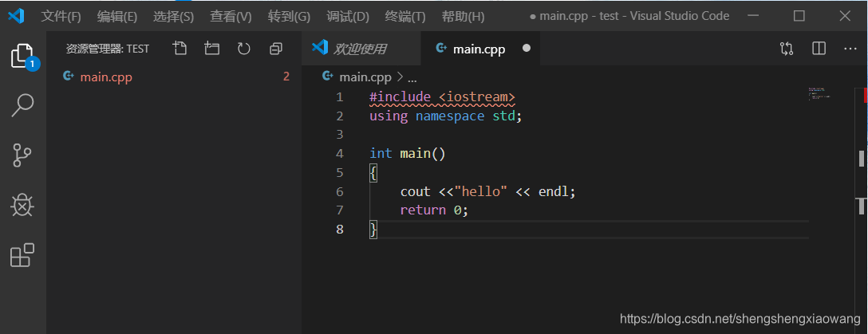The width and height of the screenshot is (868, 334).
Task: Click the New File icon in explorer
Action: [179, 49]
